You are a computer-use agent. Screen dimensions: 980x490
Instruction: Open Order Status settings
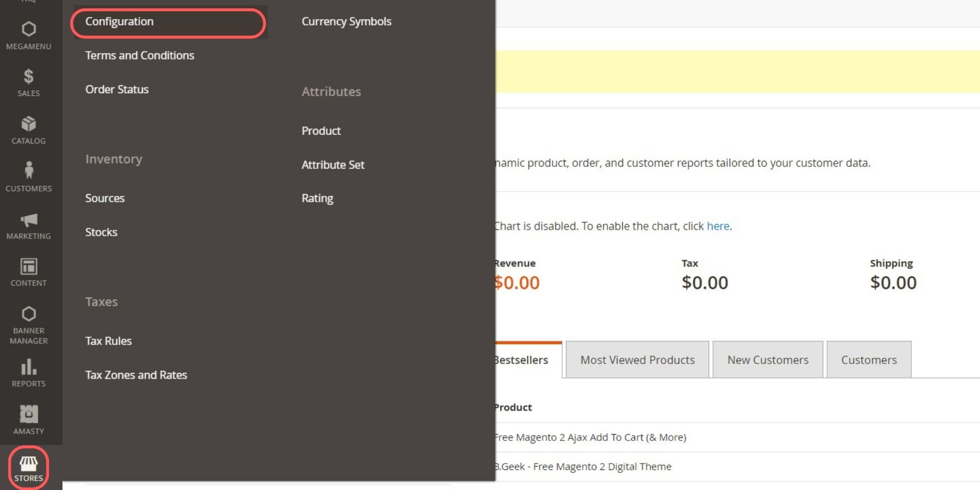(x=117, y=89)
